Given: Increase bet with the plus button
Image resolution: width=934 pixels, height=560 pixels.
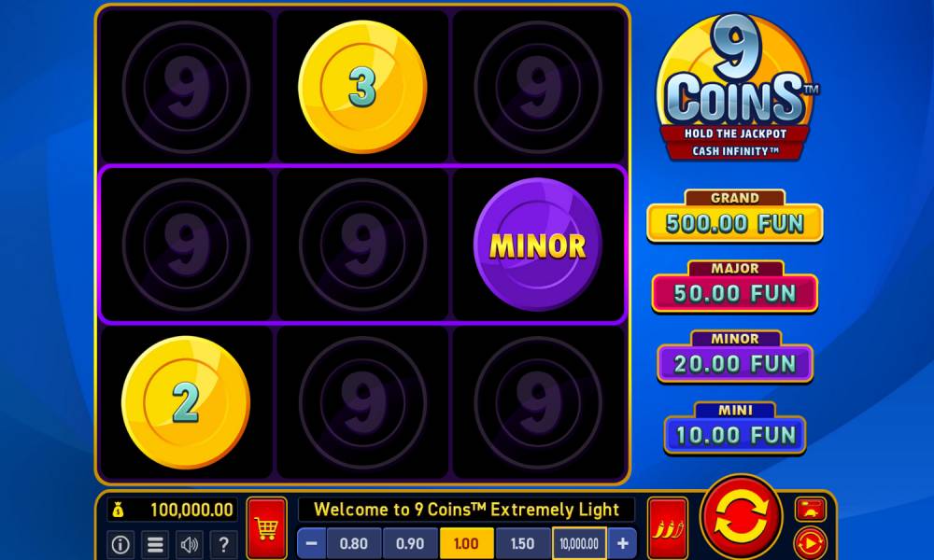Looking at the screenshot, I should (x=622, y=543).
